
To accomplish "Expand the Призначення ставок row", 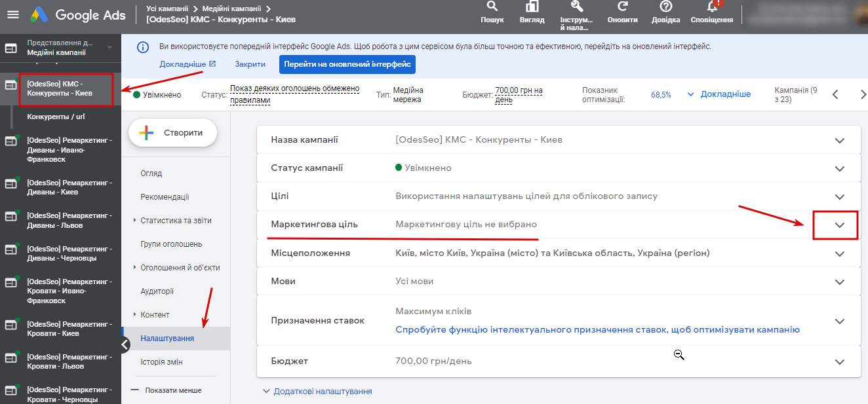I will click(x=839, y=321).
